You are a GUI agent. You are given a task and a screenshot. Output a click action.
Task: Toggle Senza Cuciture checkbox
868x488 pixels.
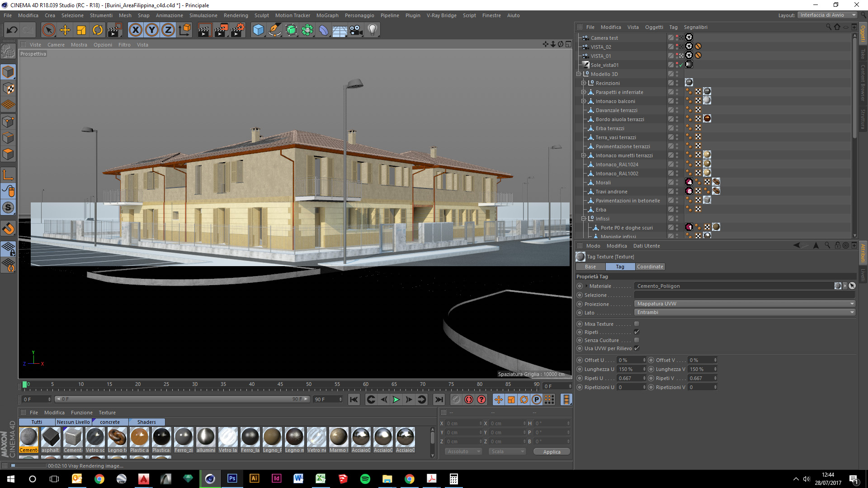coord(637,340)
